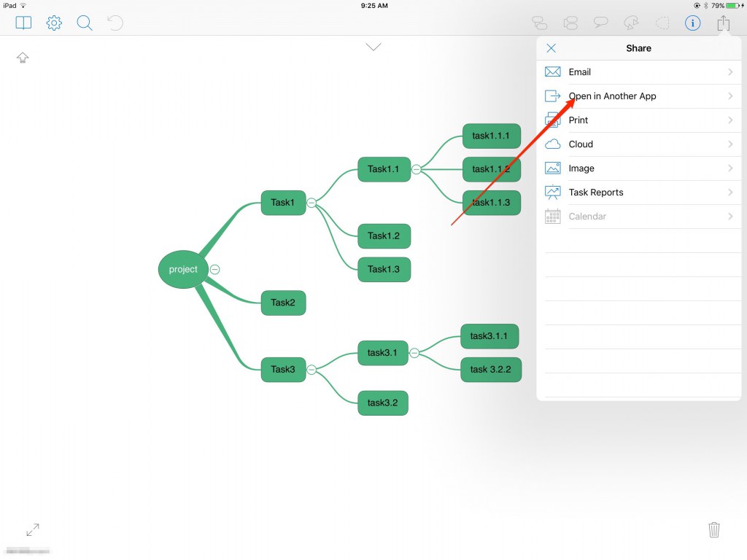This screenshot has width=747, height=560.
Task: Open the info inspector icon
Action: point(692,23)
